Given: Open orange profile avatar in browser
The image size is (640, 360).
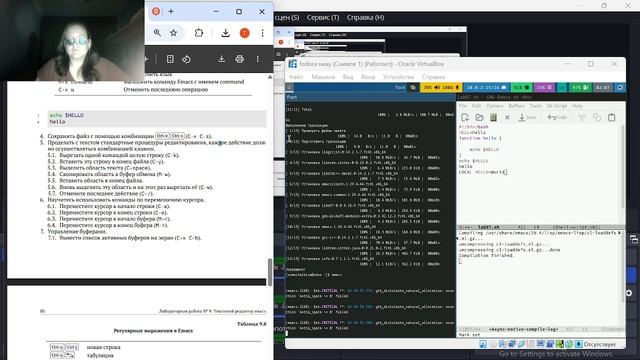Looking at the screenshot, I should [244, 33].
